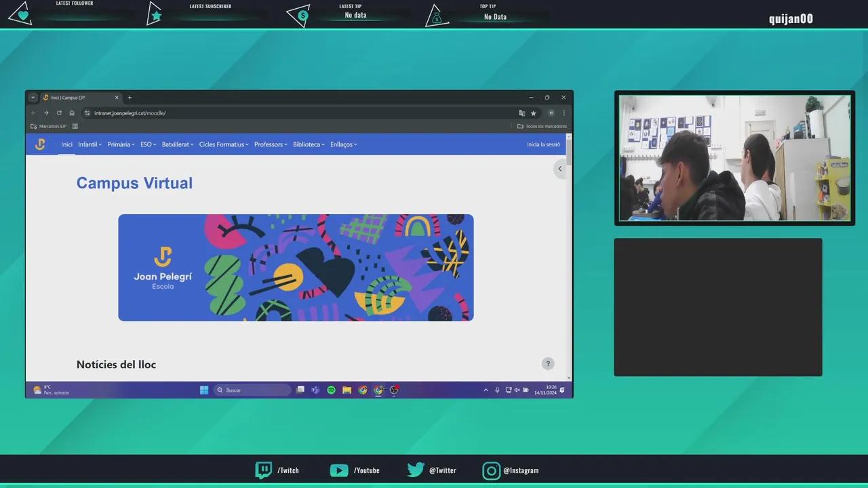
Task: Open the Biblioteca dropdown menu
Action: [x=309, y=144]
